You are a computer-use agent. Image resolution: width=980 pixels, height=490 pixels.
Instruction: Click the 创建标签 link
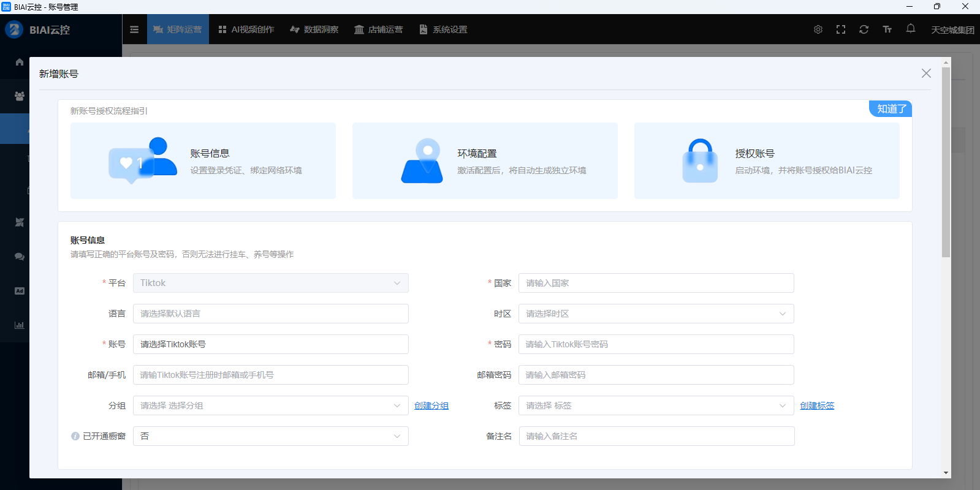tap(816, 405)
